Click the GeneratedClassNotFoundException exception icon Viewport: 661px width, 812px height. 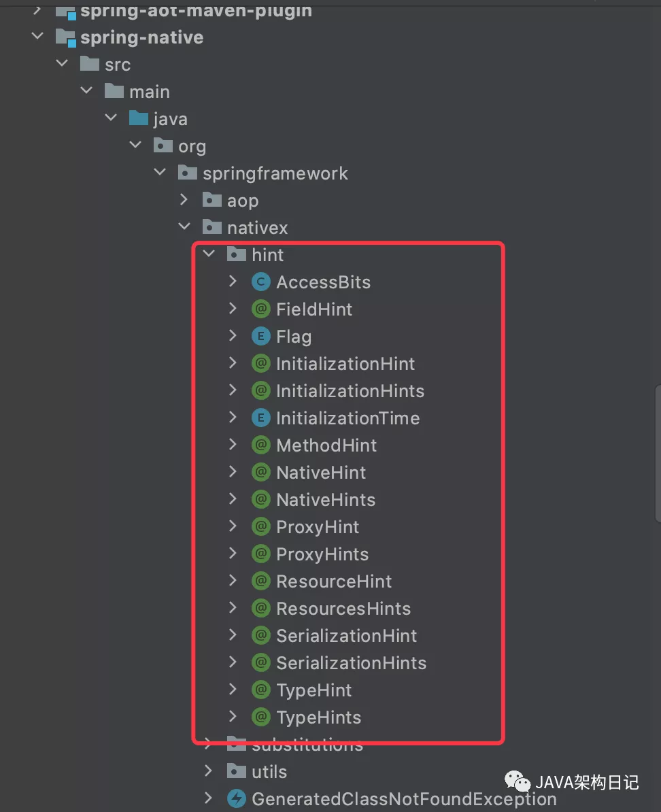pyautogui.click(x=237, y=798)
